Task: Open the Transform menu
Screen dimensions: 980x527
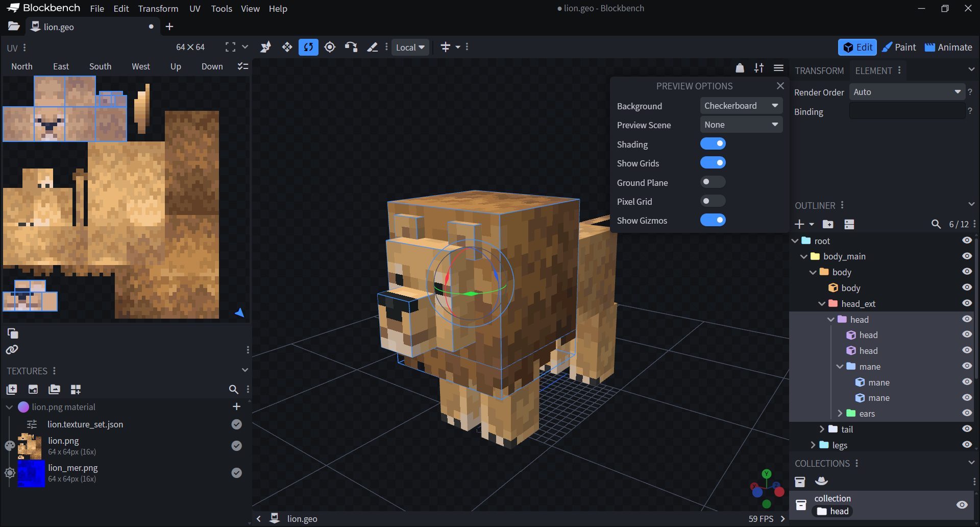Action: (x=158, y=9)
